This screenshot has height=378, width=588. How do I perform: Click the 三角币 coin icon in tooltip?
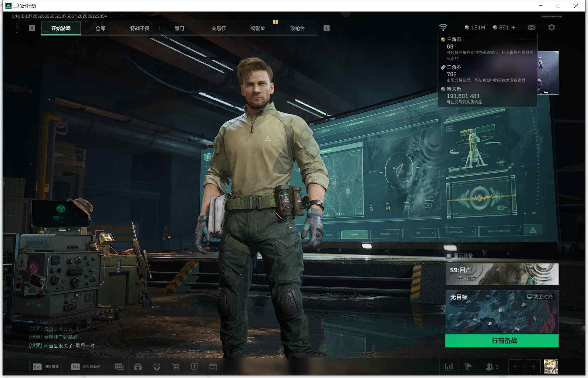443,40
